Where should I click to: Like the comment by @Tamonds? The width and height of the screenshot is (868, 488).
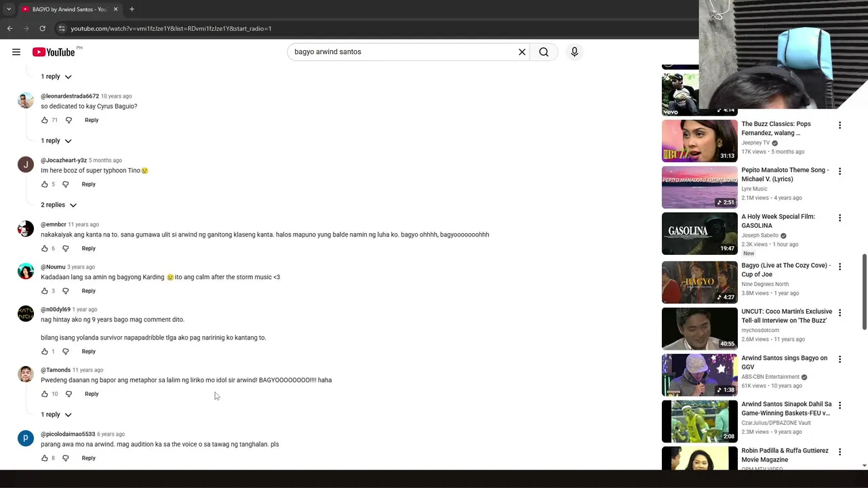coord(45,394)
